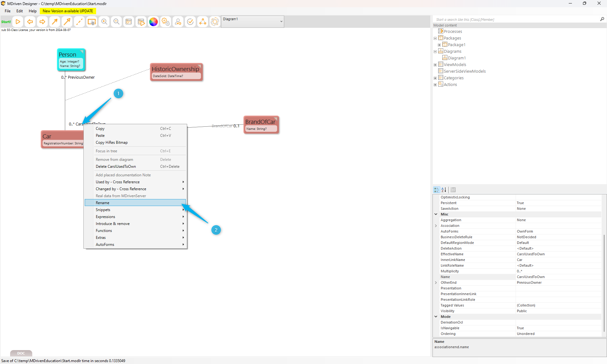Click New Version available UPDATE
Viewport: 607px width, 364px height.
(x=68, y=11)
